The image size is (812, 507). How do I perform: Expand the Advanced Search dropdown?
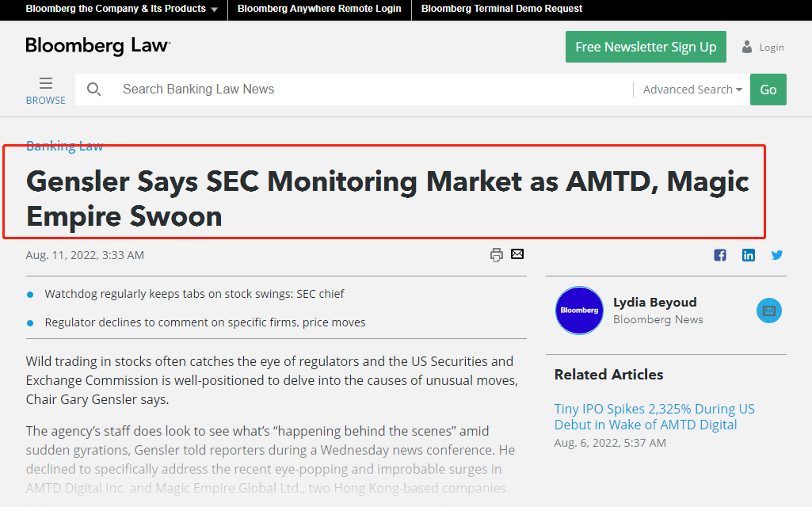point(692,90)
